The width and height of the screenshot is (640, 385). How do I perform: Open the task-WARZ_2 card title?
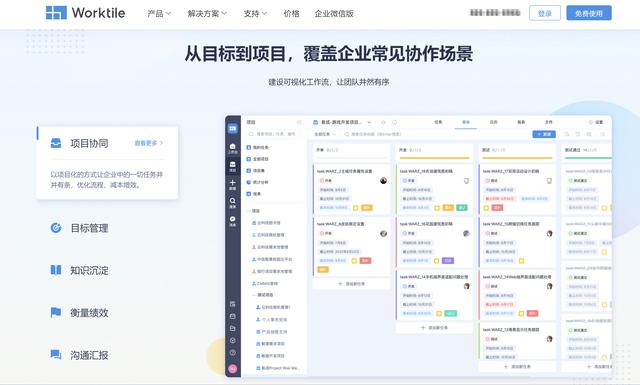coord(345,171)
